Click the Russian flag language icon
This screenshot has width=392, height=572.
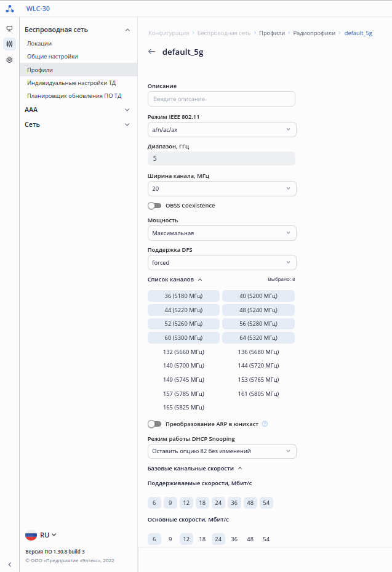pos(31,535)
